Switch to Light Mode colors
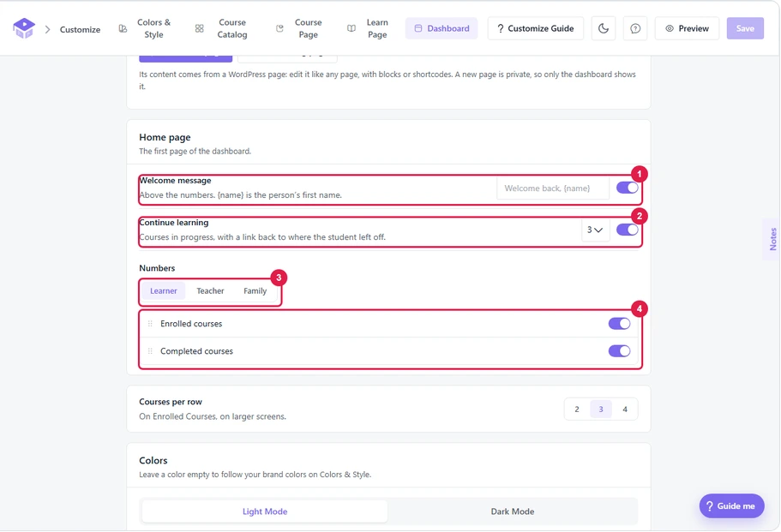The image size is (781, 532). click(265, 511)
